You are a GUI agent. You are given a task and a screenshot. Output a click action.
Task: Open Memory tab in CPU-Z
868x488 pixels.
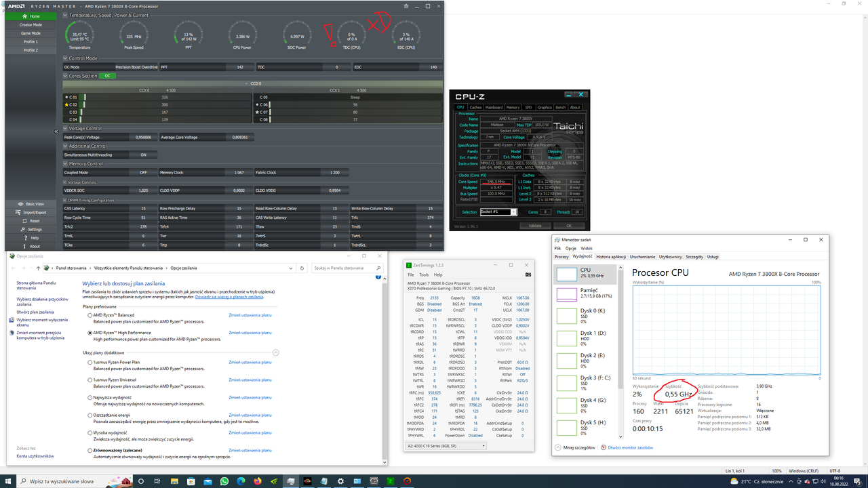click(x=513, y=107)
